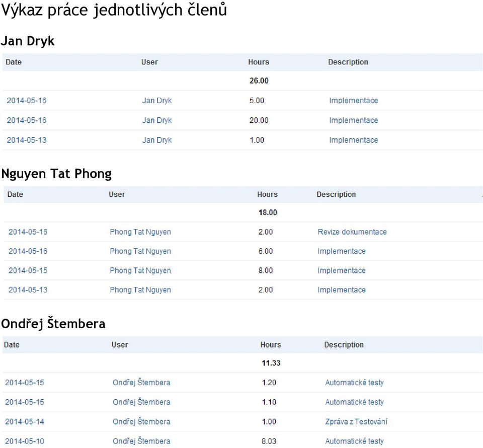The height and width of the screenshot is (448, 483).
Task: Click the 6.00 hours entry for Phong
Action: 266,251
